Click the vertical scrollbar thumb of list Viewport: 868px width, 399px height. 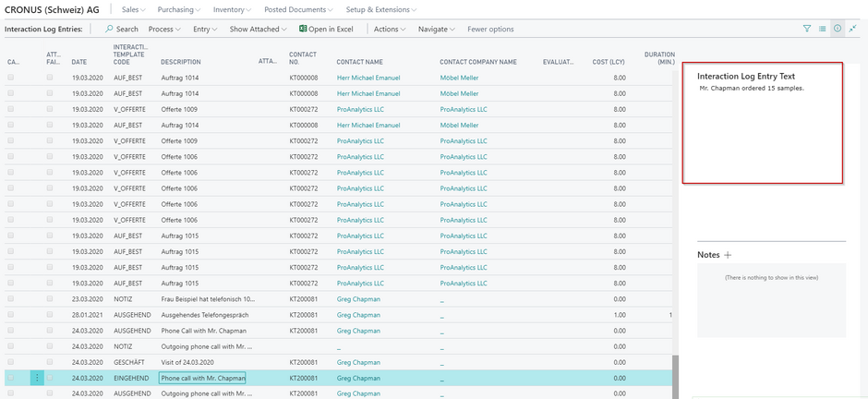pos(675,377)
